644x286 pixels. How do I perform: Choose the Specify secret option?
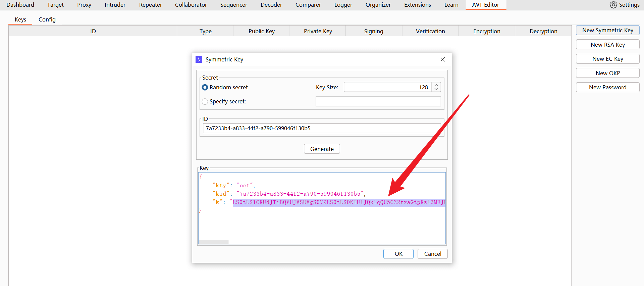[x=205, y=101]
